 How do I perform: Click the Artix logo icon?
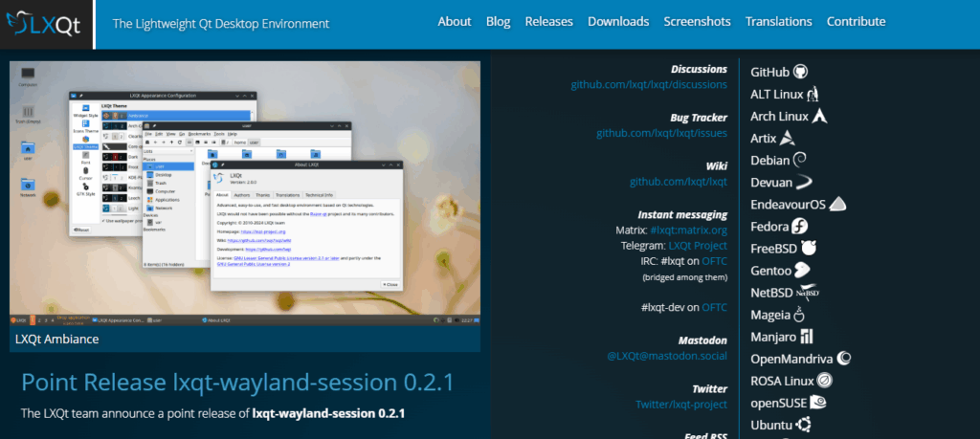pos(788,138)
